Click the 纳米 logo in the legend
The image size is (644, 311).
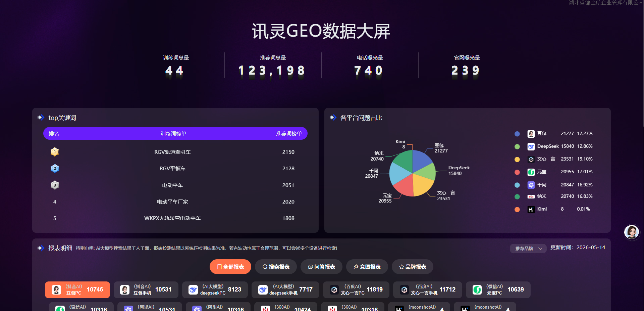(x=531, y=196)
